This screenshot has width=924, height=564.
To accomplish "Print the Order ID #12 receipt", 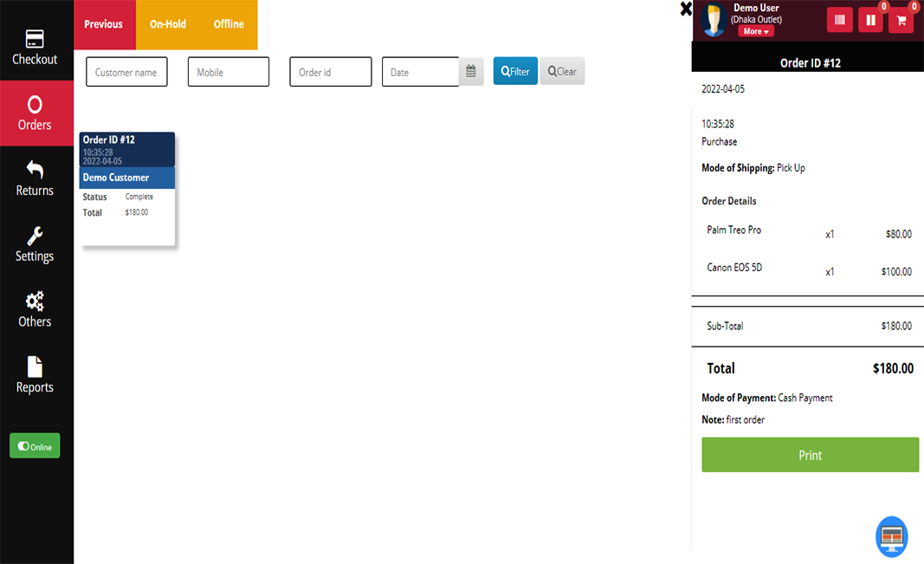I will tap(810, 455).
